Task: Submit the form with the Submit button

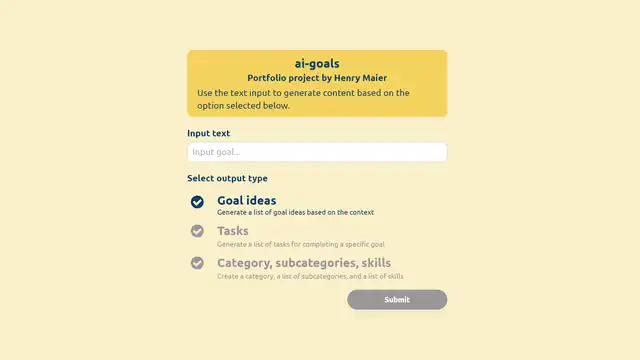Action: click(x=397, y=300)
